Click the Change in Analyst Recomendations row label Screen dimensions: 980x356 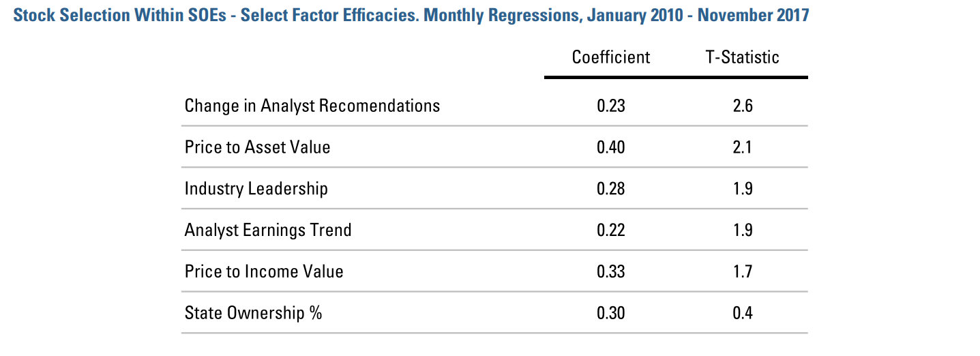click(312, 106)
